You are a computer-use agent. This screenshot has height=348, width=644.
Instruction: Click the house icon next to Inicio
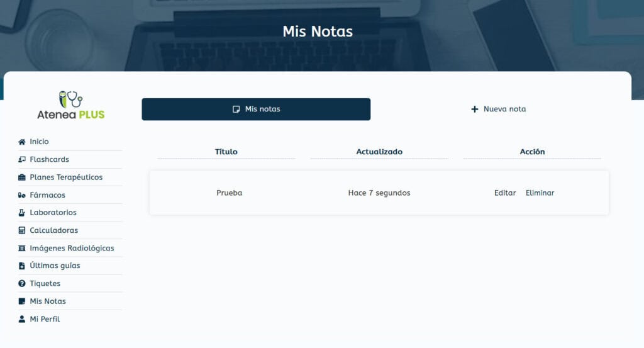coord(22,142)
